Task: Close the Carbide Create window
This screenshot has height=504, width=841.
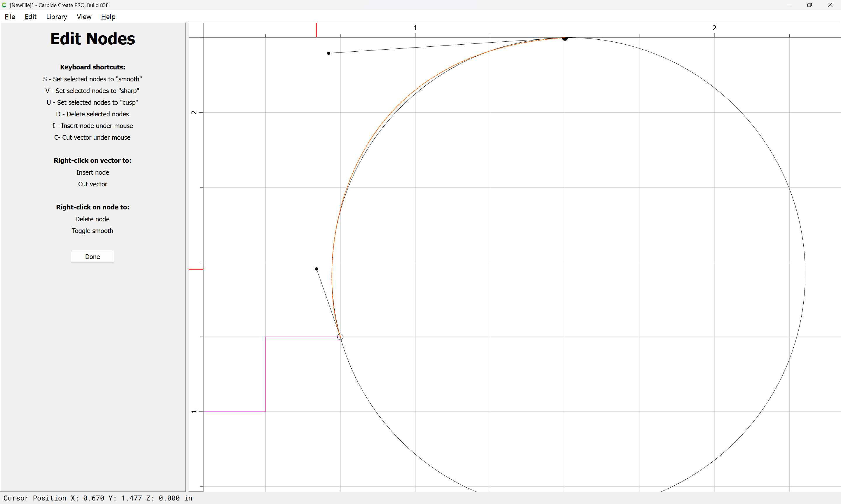Action: tap(830, 5)
